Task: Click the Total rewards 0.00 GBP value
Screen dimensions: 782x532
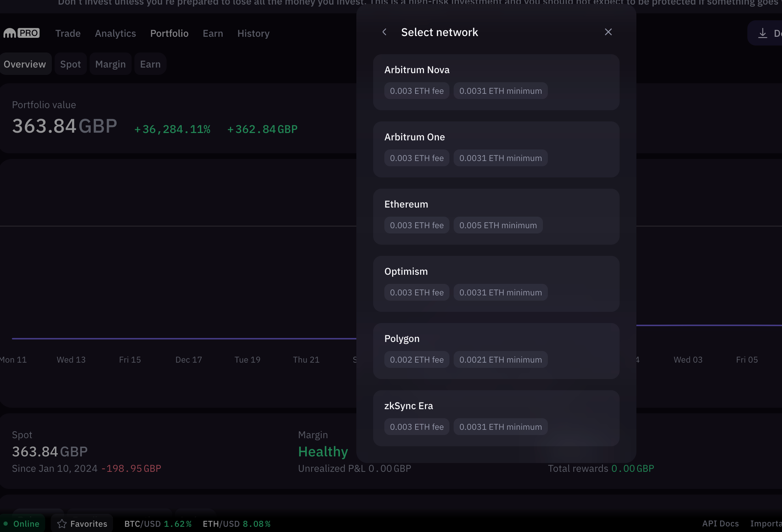Action: pyautogui.click(x=601, y=469)
